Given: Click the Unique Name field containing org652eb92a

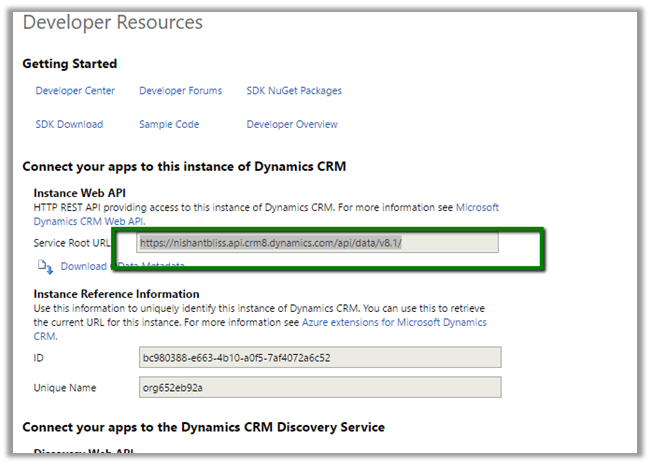Looking at the screenshot, I should tap(319, 387).
